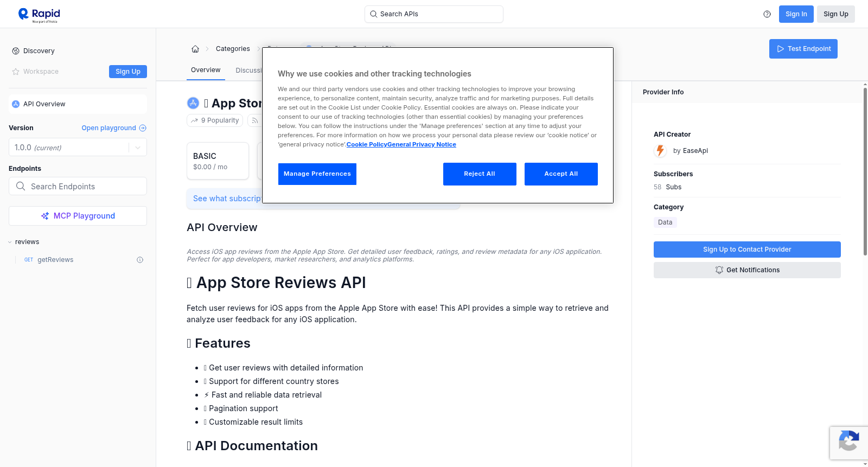Click the RSS feed icon chip
The width and height of the screenshot is (868, 467).
pos(255,120)
